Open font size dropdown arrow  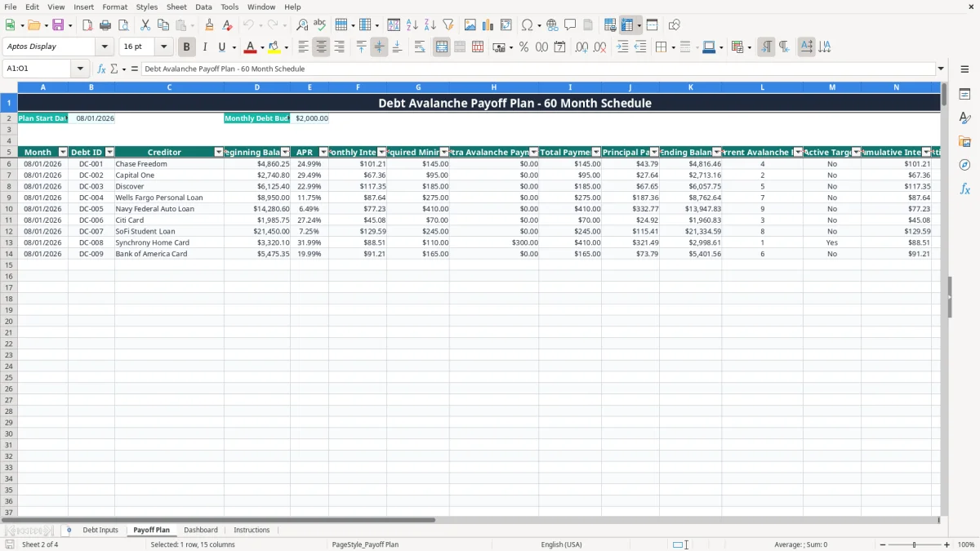coord(163,47)
